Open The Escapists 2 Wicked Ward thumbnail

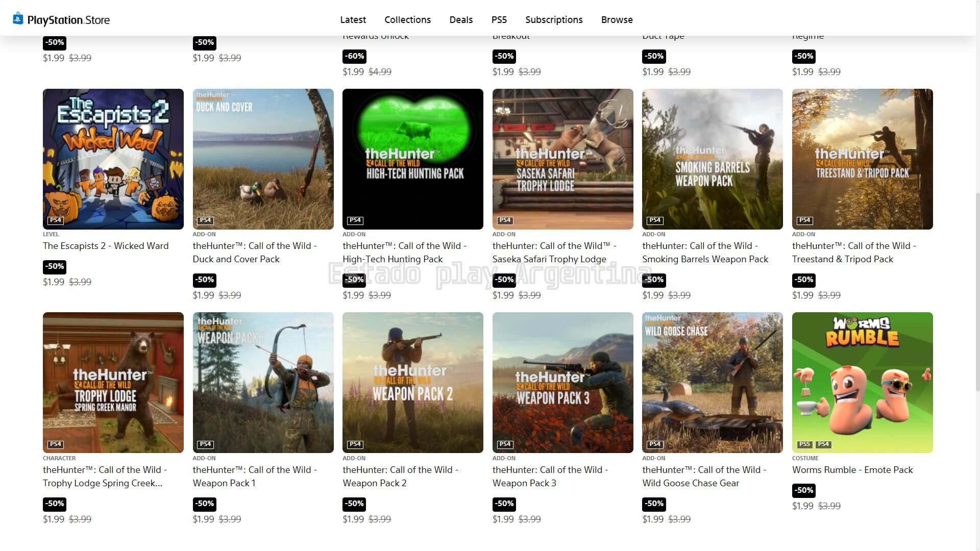tap(113, 159)
